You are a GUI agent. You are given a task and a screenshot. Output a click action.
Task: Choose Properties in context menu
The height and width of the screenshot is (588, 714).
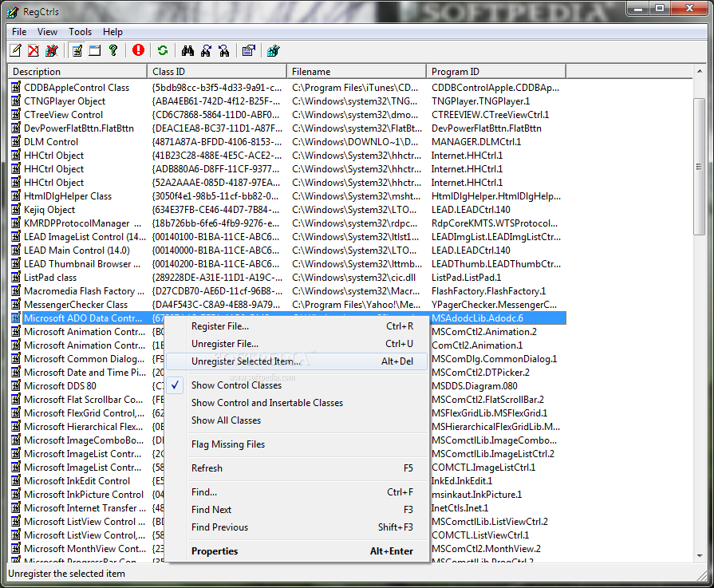297,551
